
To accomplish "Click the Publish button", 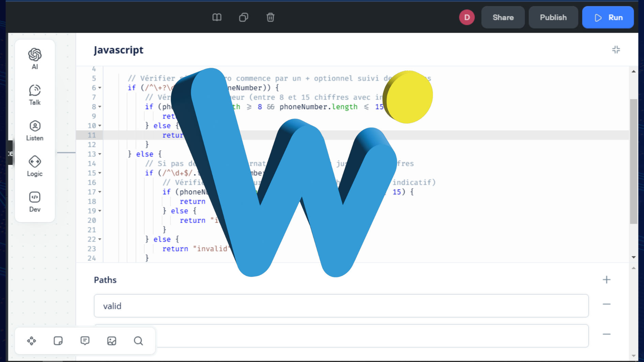I will (553, 17).
